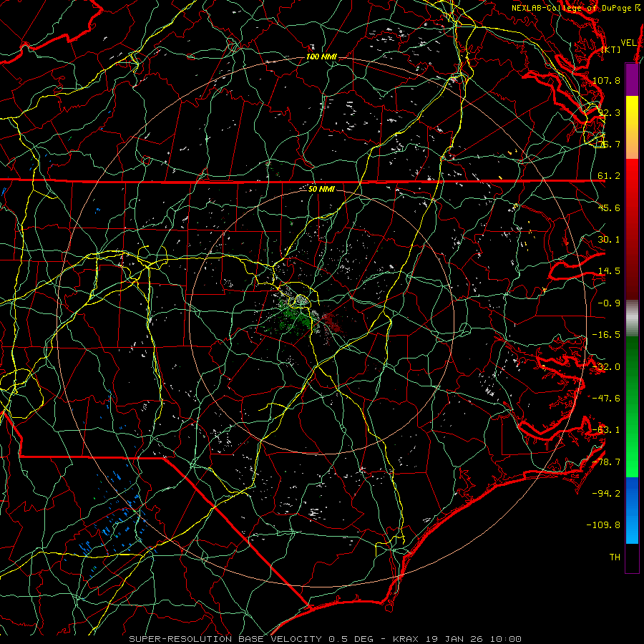Click the VEL legend title
The height and width of the screenshot is (644, 644).
(x=628, y=43)
